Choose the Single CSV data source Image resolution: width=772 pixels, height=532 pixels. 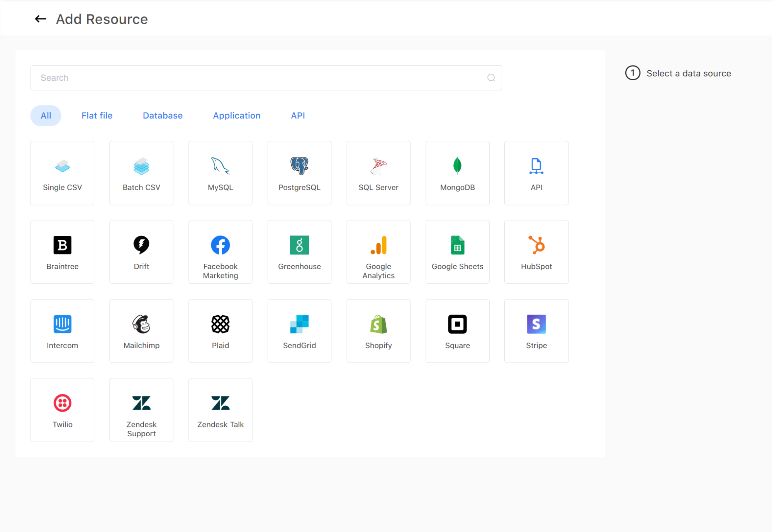[63, 173]
